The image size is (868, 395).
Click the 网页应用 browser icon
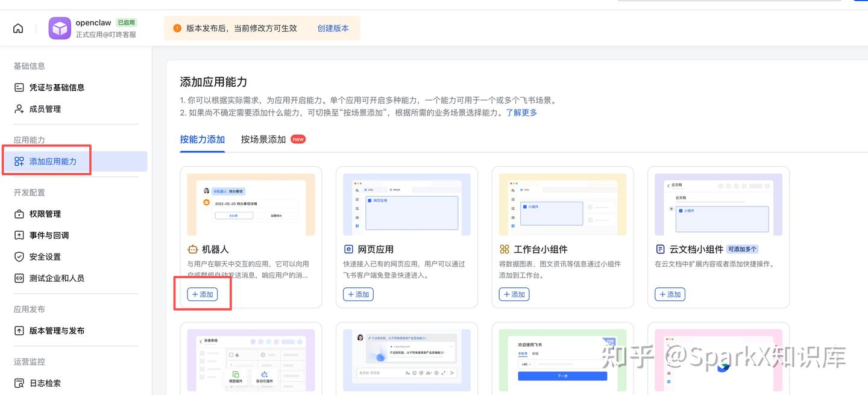point(348,249)
